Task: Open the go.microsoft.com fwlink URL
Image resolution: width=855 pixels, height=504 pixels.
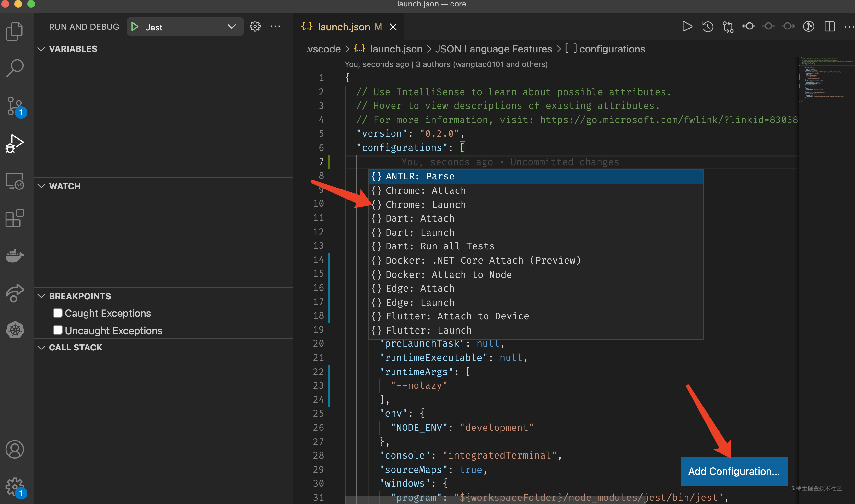Action: [668, 120]
